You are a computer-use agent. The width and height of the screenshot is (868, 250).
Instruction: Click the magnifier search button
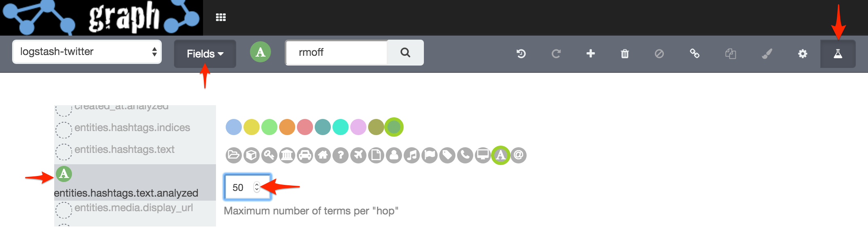[405, 53]
